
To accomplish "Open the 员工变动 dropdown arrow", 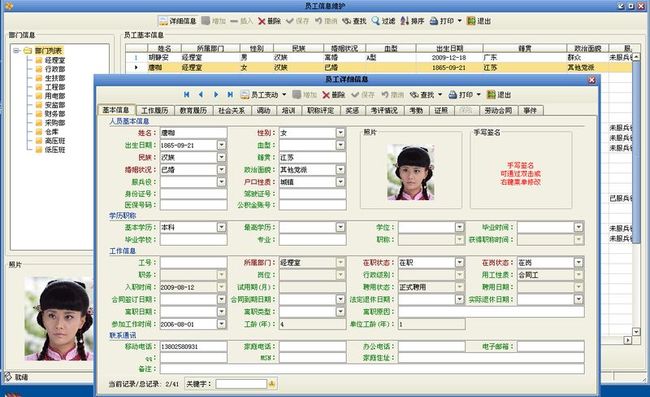I will coord(284,95).
